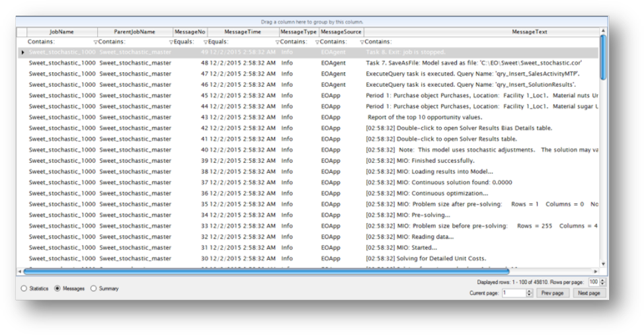Image resolution: width=644 pixels, height=335 pixels.
Task: Adjust the Rows per page spinner
Action: (603, 282)
